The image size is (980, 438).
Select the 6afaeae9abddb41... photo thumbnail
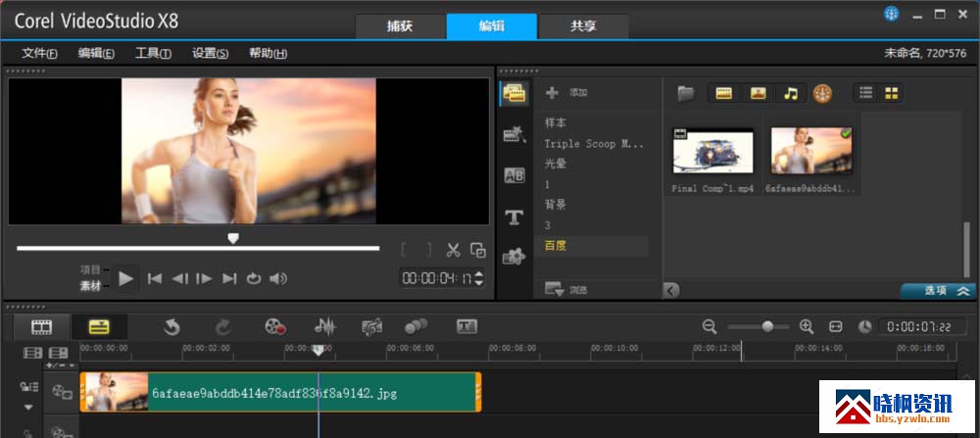pyautogui.click(x=811, y=151)
